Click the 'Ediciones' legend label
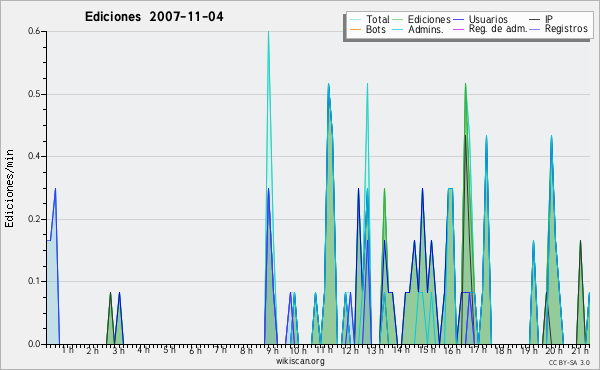600x370 pixels. pyautogui.click(x=429, y=19)
